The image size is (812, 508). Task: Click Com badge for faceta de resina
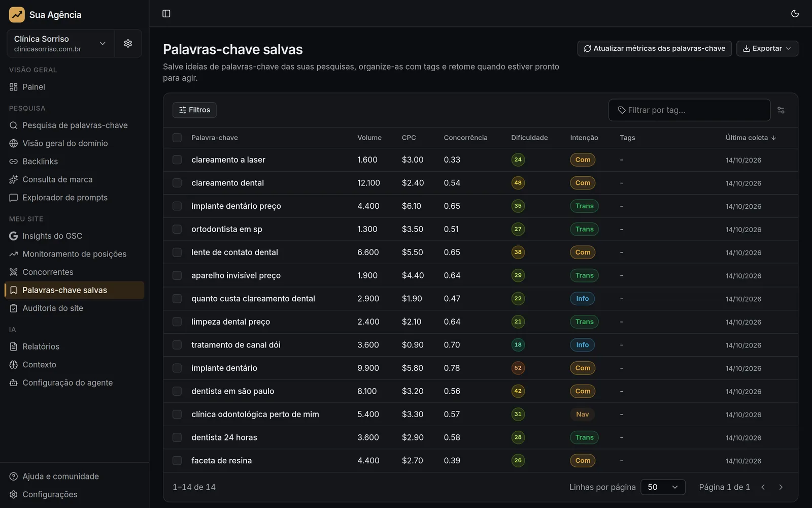coord(583,461)
